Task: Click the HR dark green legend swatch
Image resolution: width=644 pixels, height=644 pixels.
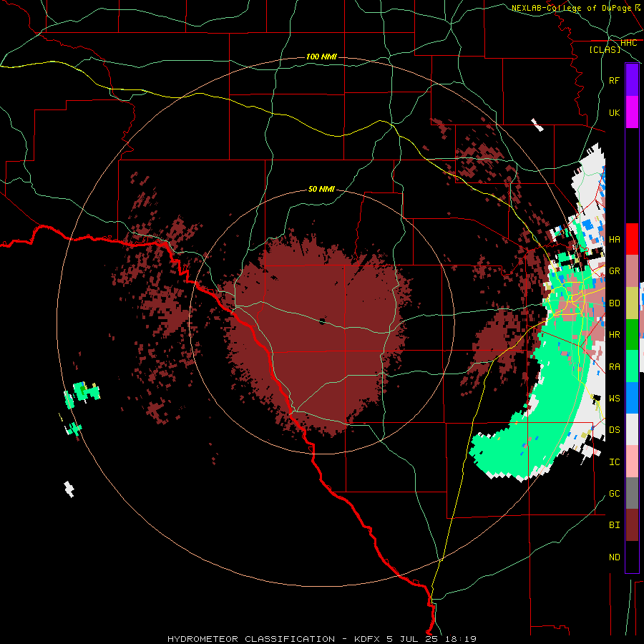Action: (x=632, y=335)
